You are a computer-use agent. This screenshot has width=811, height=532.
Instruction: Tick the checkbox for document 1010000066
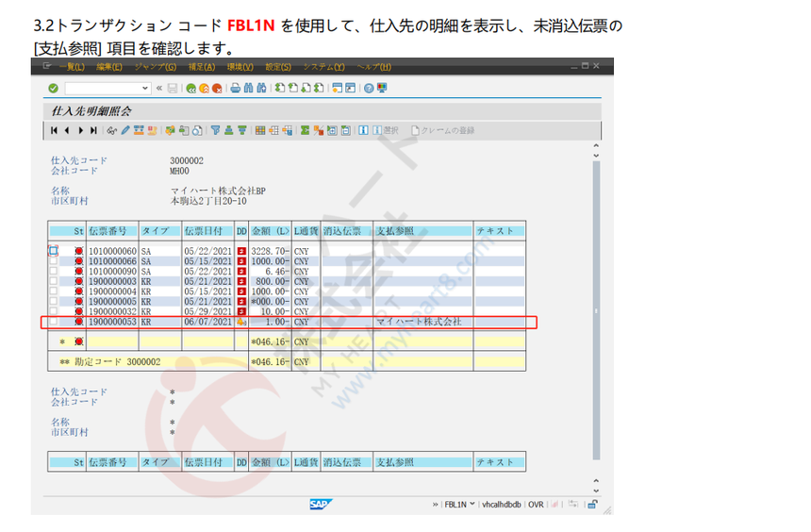53,261
